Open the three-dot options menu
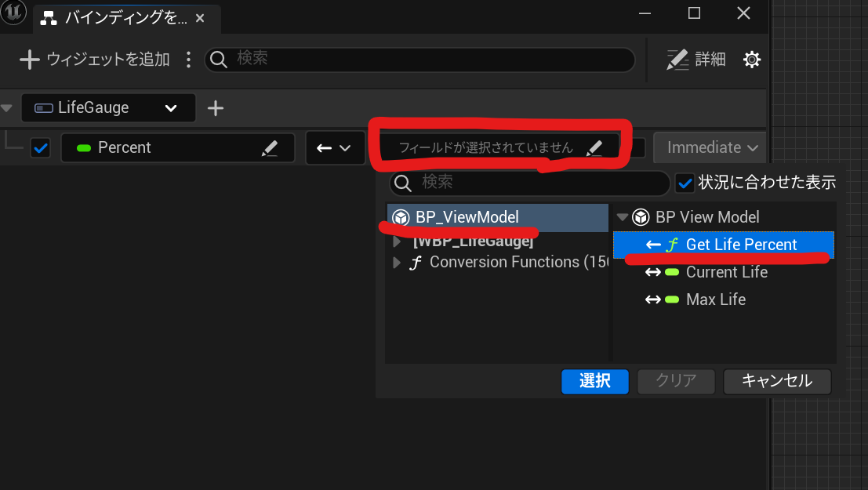This screenshot has width=868, height=490. click(188, 60)
